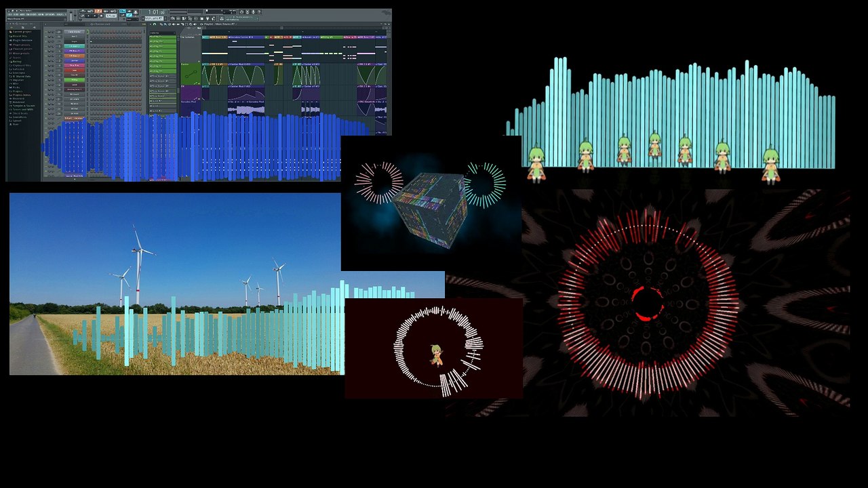Expand the Envelopes browser folder

(18, 74)
